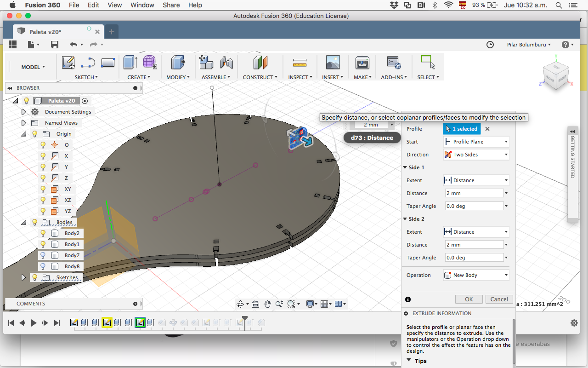Screen dimensions: 588x368
Task: Select the Press Pull modify tool
Action: point(177,63)
